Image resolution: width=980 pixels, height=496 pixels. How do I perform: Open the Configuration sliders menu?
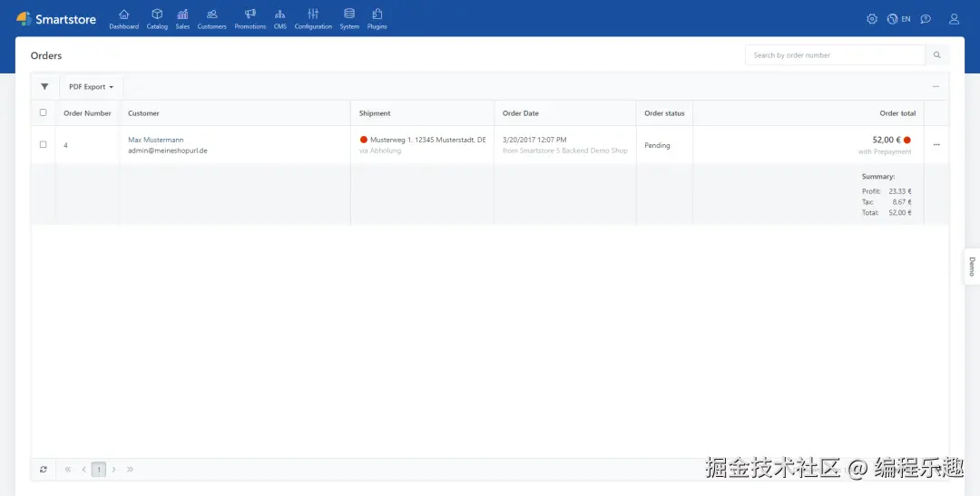[x=313, y=19]
